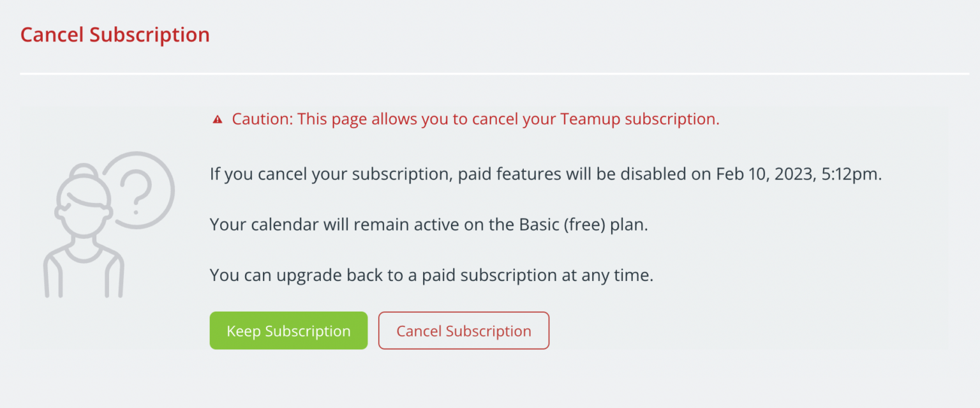Click the Basic (free) plan sentence
The image size is (980, 408).
(x=427, y=224)
